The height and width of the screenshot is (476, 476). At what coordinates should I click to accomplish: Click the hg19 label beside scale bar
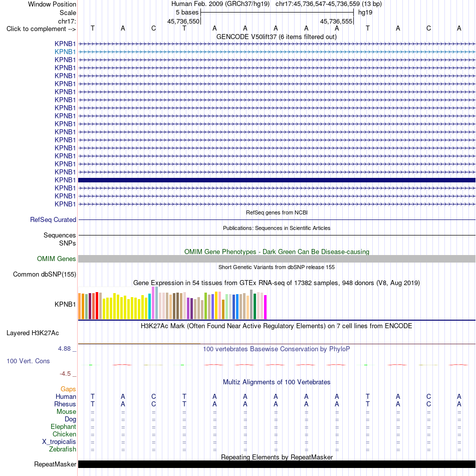tap(365, 13)
